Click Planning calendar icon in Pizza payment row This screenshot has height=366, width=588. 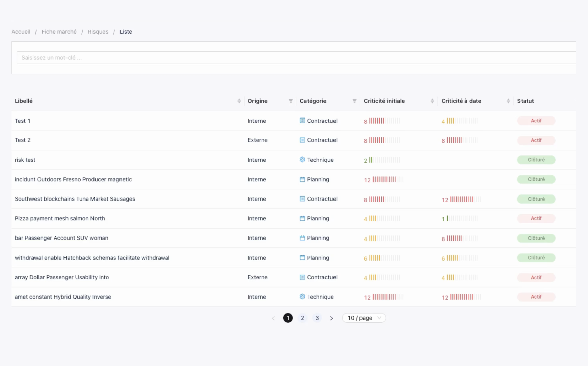click(x=302, y=218)
